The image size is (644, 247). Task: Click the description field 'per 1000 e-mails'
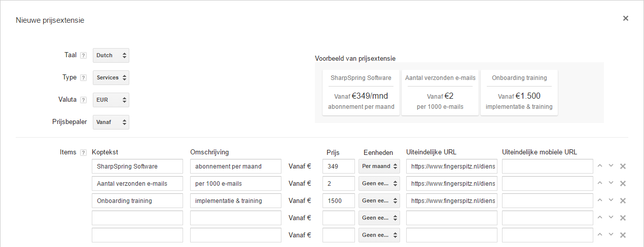(x=235, y=183)
